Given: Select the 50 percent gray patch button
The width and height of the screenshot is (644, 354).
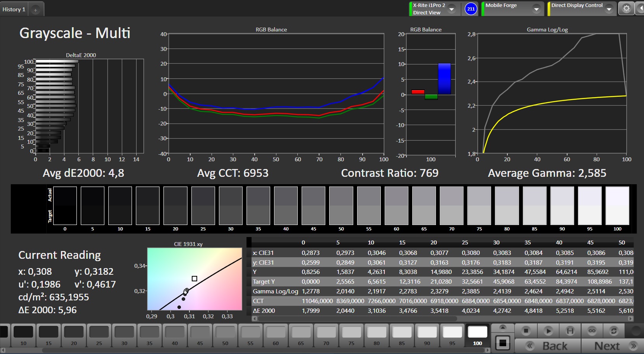Looking at the screenshot, I should pos(225,335).
